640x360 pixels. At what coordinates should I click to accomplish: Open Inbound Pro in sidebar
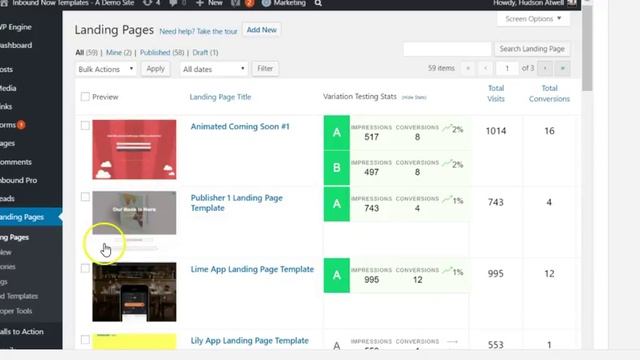tap(18, 180)
